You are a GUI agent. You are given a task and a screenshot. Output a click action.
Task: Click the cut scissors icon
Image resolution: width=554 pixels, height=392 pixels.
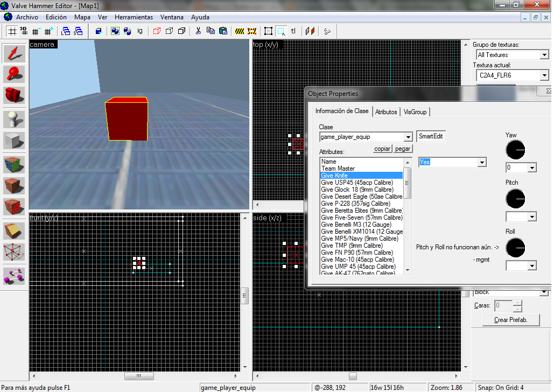[198, 31]
